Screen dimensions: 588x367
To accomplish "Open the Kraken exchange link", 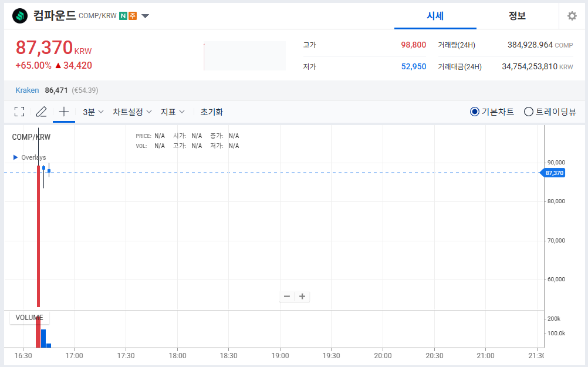I will 27,90.
